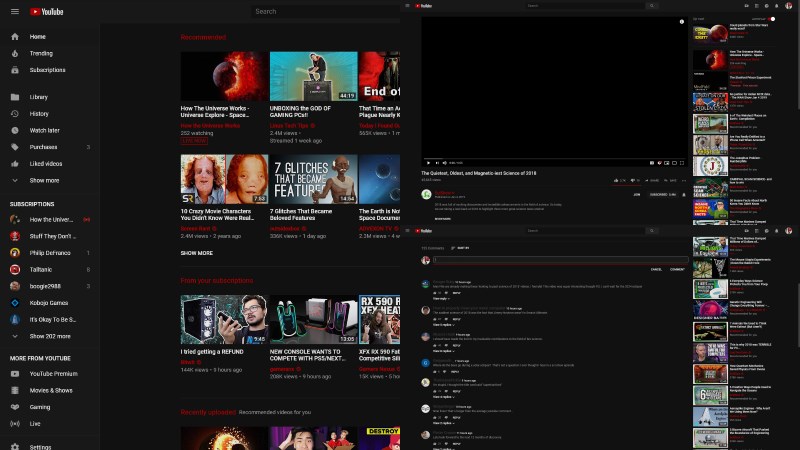
Task: Click CANCEL beneath the comment box
Action: (656, 269)
